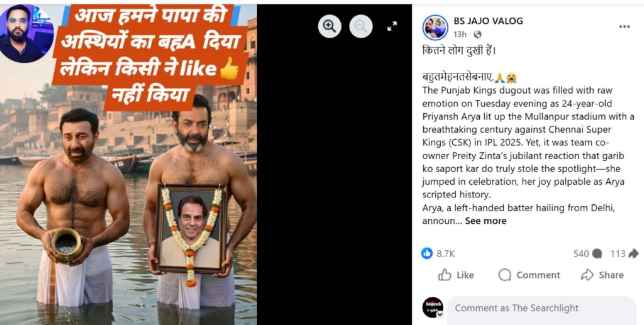This screenshot has height=325, width=644.
Task: Click the zoom out magnifier icon
Action: (x=360, y=26)
